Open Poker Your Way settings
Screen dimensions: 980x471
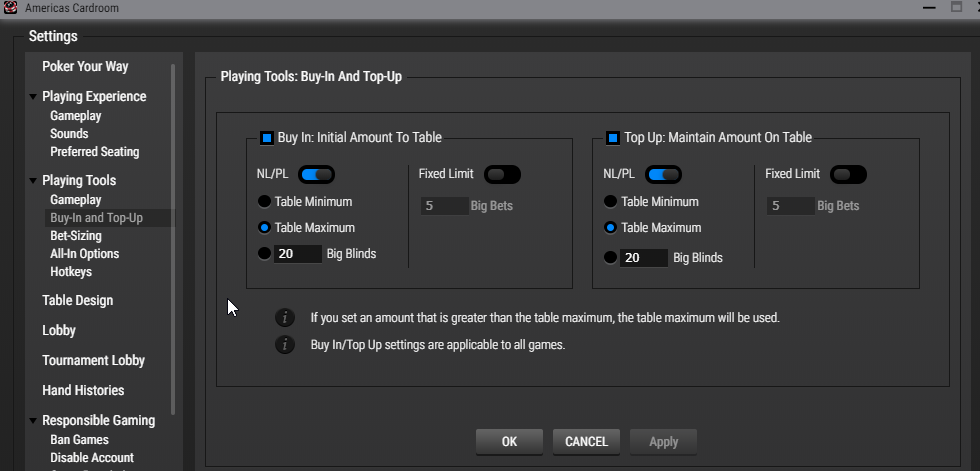point(85,66)
